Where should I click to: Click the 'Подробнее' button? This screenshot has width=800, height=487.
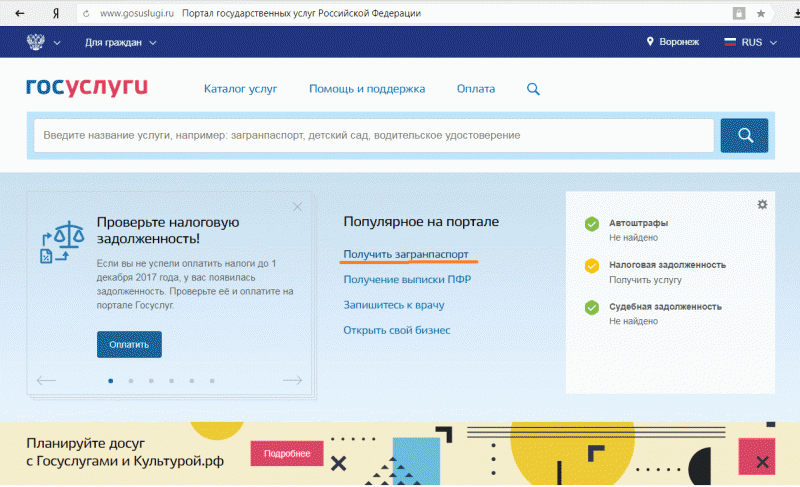287,453
